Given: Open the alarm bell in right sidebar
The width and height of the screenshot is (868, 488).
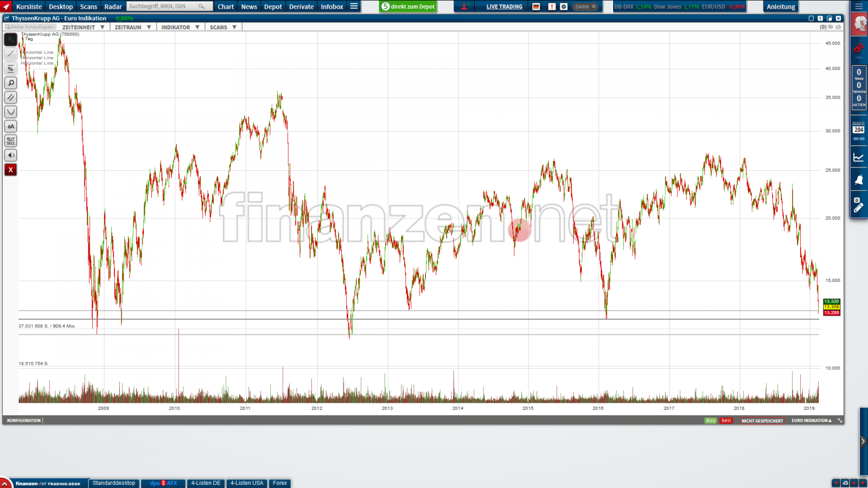Looking at the screenshot, I should tap(858, 180).
